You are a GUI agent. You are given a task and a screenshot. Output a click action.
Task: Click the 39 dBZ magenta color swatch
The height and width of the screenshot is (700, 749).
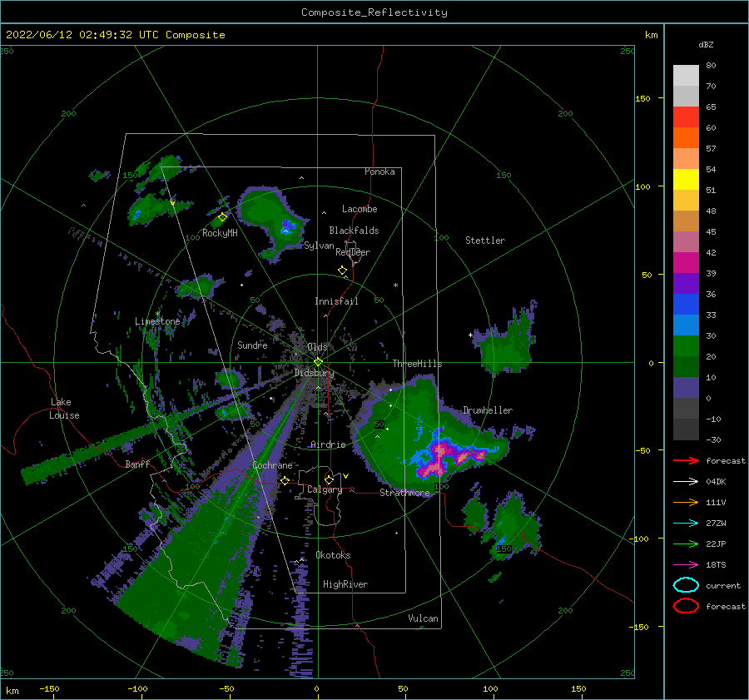(x=686, y=262)
